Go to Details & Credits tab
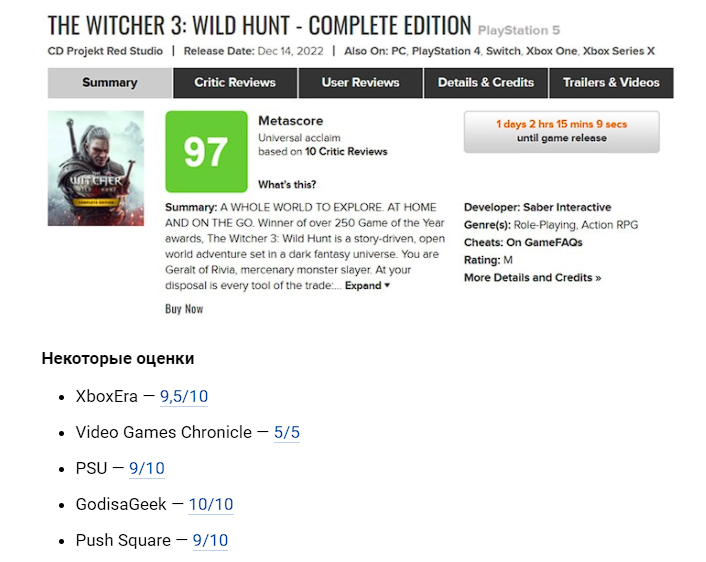This screenshot has height=562, width=706. coord(486,83)
